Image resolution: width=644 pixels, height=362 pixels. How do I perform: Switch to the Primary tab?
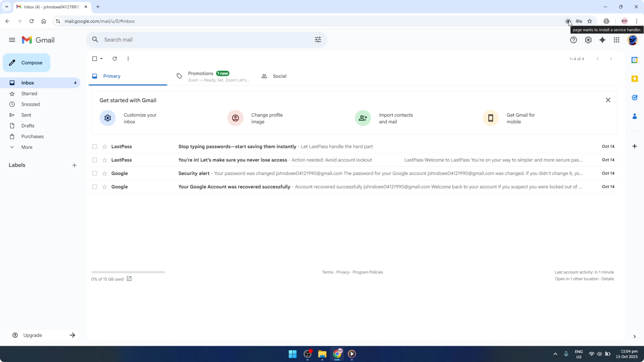[128, 76]
